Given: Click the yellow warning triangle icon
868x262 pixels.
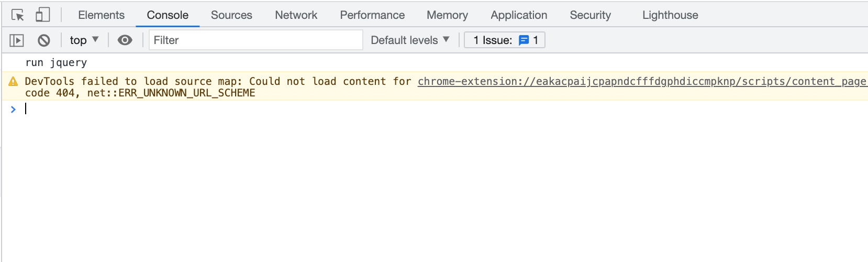Looking at the screenshot, I should tap(14, 81).
